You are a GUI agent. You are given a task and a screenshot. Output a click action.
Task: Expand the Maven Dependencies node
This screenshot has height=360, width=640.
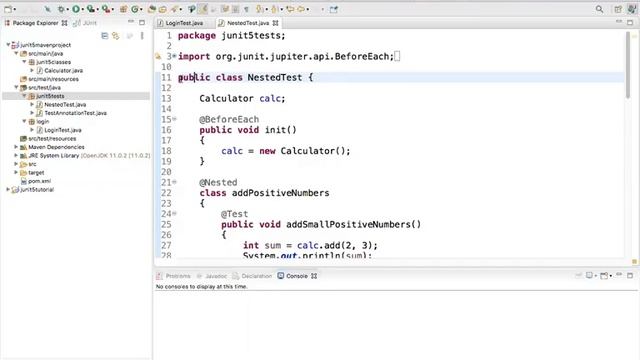16,147
